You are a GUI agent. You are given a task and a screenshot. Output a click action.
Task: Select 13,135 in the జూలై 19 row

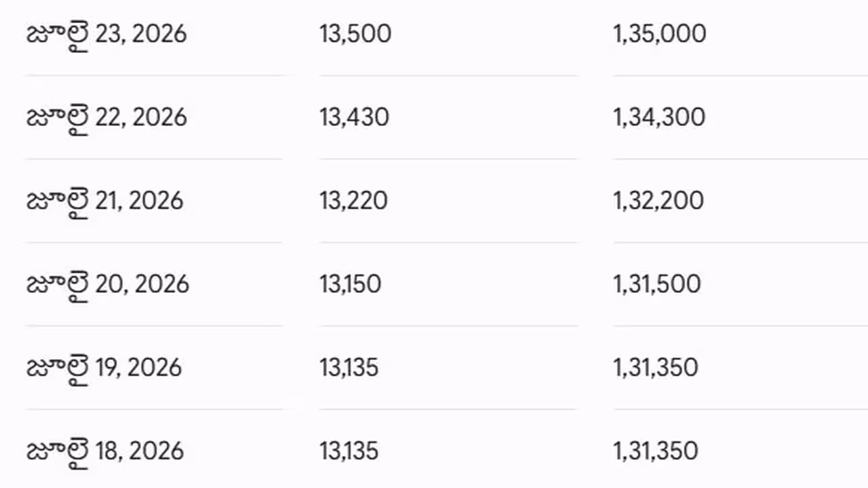tap(349, 367)
